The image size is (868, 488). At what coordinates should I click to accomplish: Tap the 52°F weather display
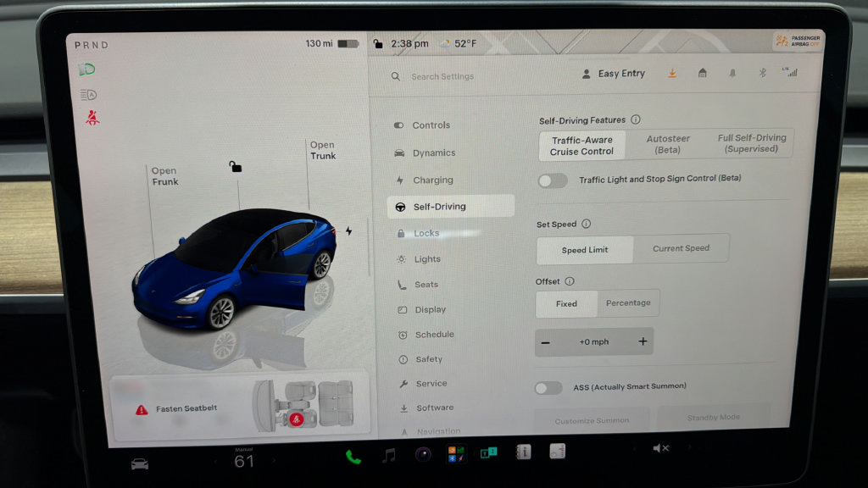tap(459, 44)
